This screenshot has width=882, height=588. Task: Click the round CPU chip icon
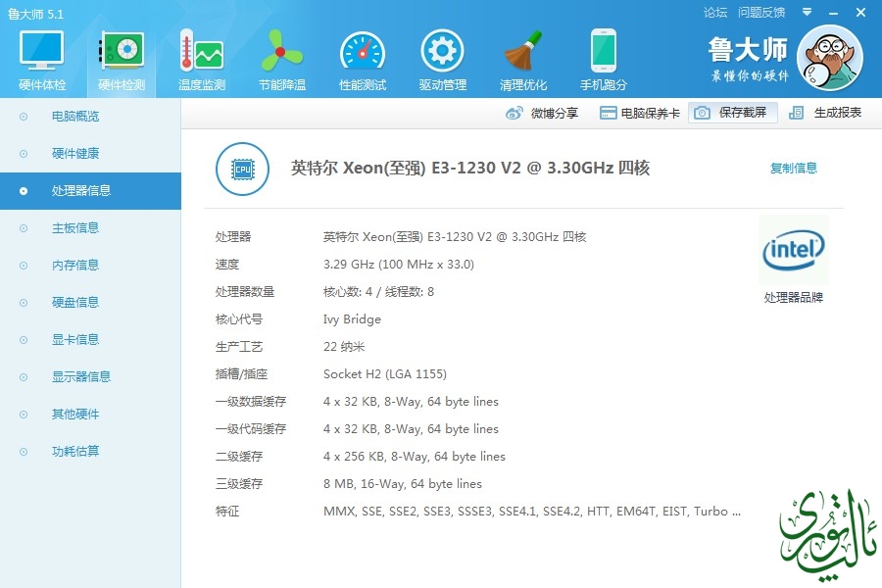pyautogui.click(x=242, y=169)
